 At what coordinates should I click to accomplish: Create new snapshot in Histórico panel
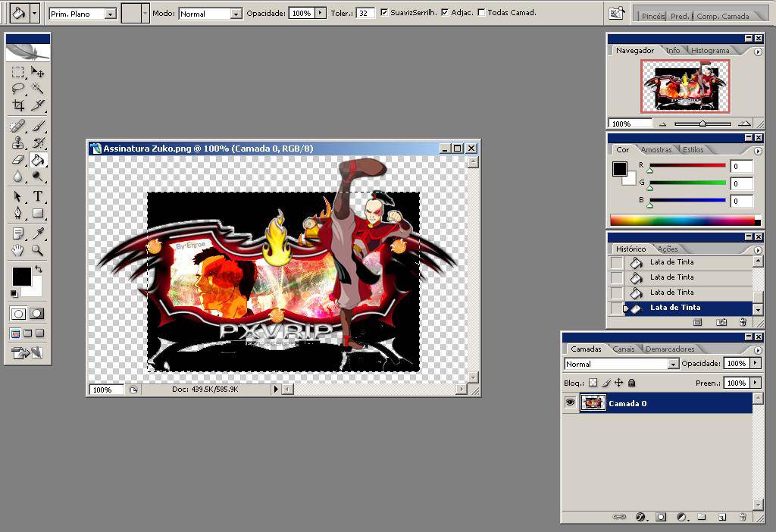tap(721, 322)
